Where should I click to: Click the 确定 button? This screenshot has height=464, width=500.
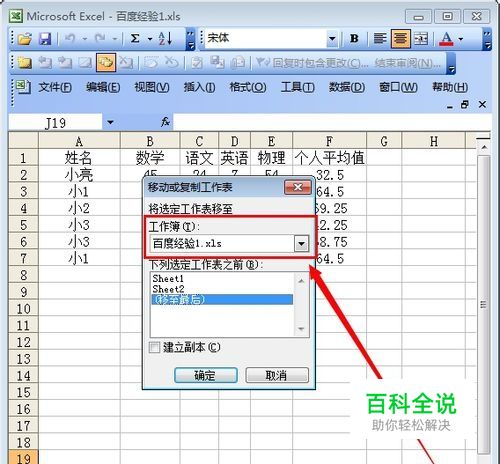point(206,375)
